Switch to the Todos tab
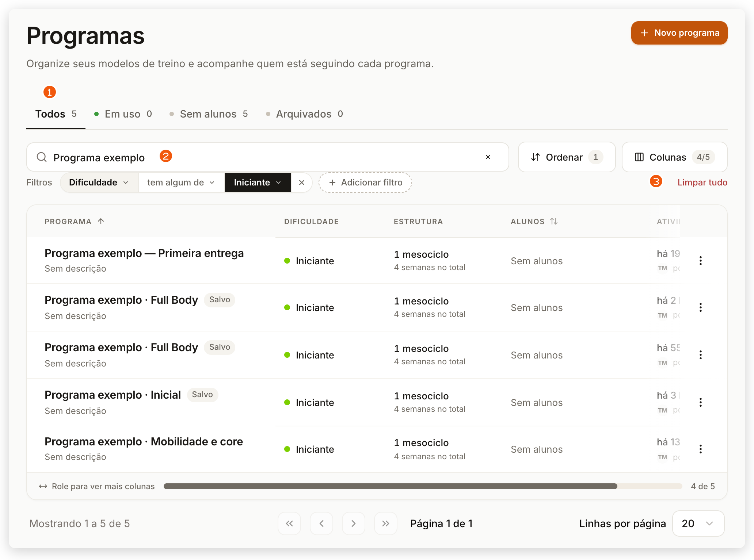 56,114
